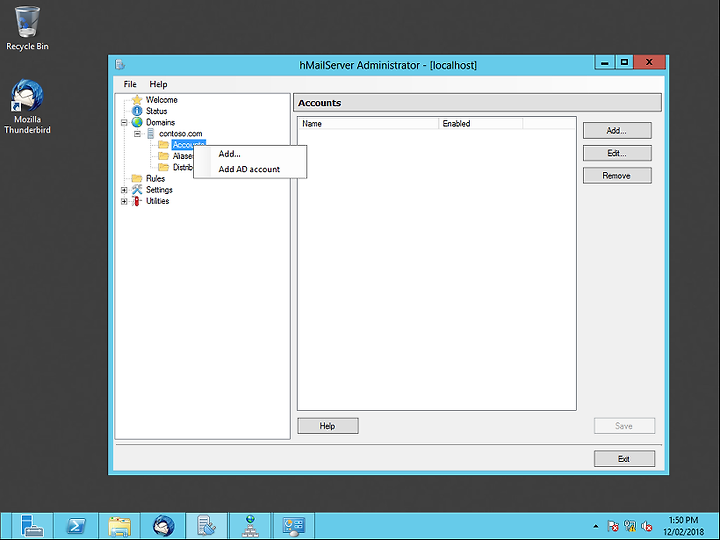The height and width of the screenshot is (540, 720).
Task: Click the Help button below the list
Action: click(328, 426)
